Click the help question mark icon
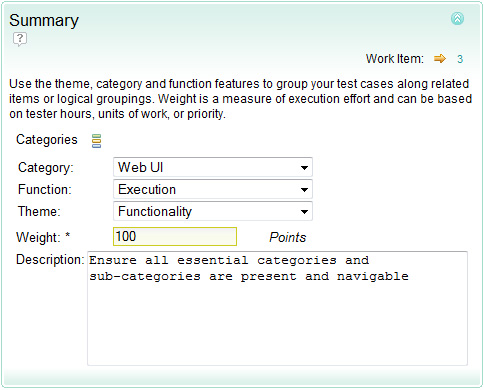This screenshot has width=484, height=390. (x=20, y=39)
